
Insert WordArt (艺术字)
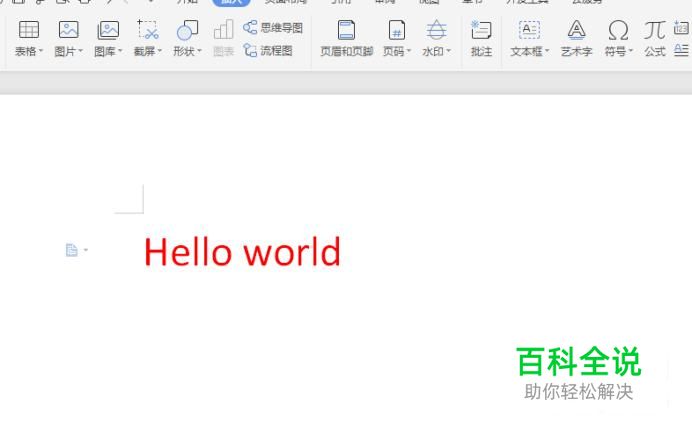tap(576, 39)
